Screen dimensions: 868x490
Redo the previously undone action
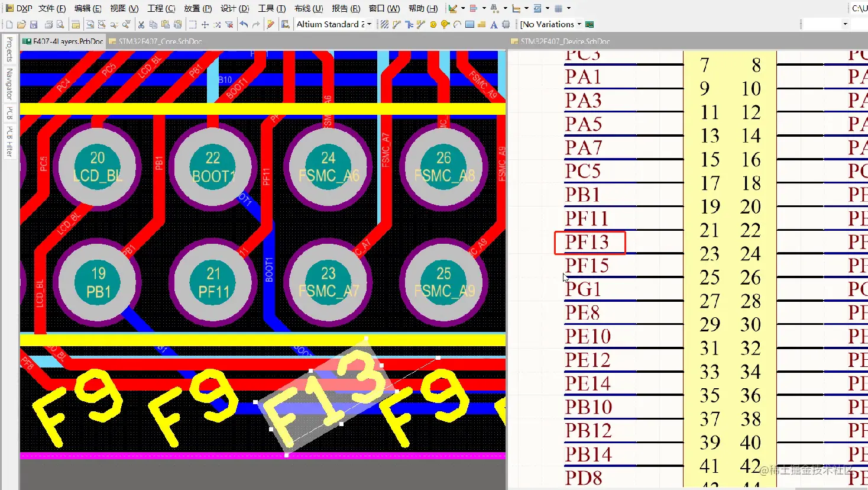click(x=256, y=24)
